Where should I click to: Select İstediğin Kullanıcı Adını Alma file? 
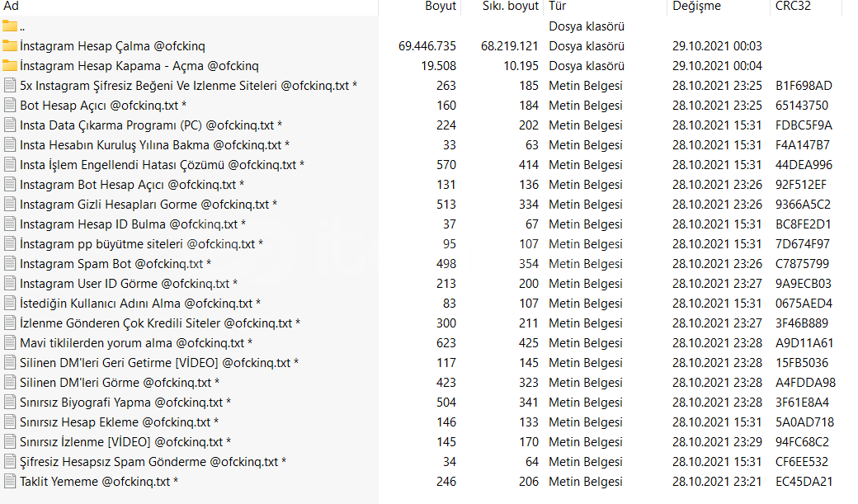coord(140,304)
